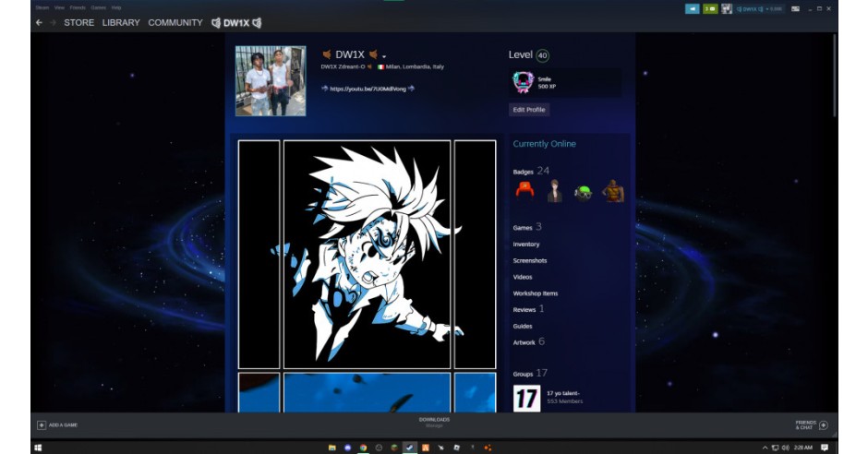Image resolution: width=868 pixels, height=454 pixels.
Task: Open the youtu.be link on profile
Action: pos(368,89)
